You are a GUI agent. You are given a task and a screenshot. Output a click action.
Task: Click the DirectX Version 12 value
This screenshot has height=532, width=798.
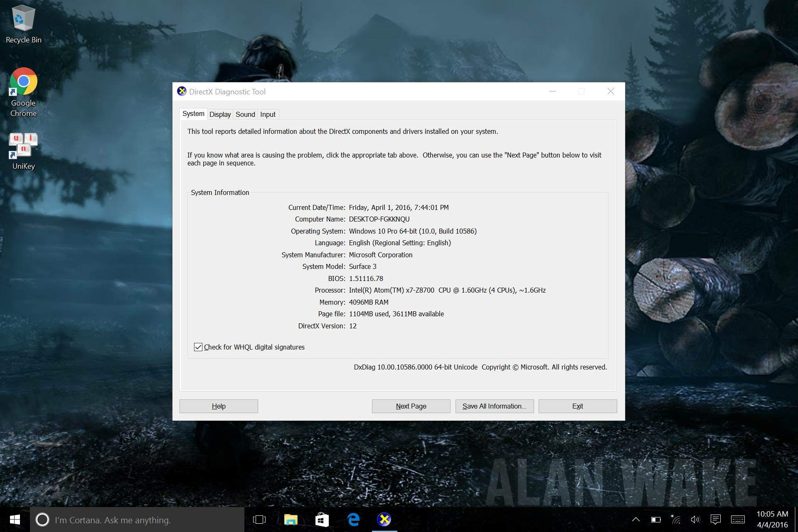pos(353,326)
